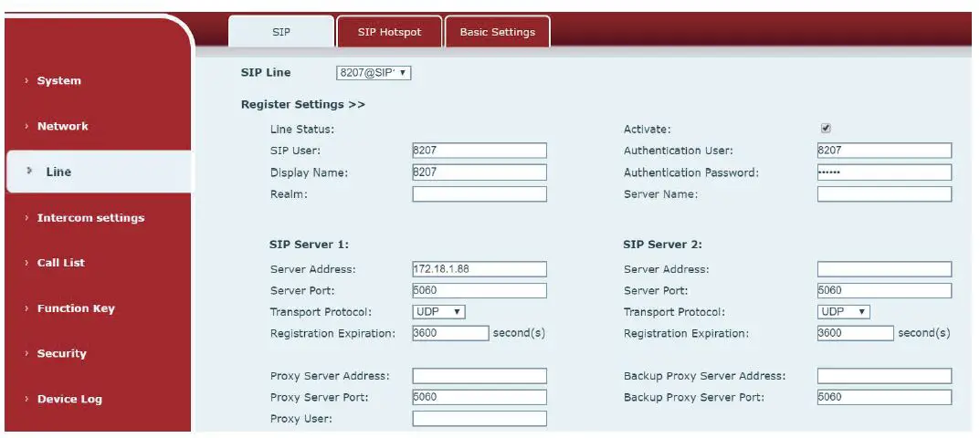
Task: Select the SIP tab
Action: click(281, 32)
